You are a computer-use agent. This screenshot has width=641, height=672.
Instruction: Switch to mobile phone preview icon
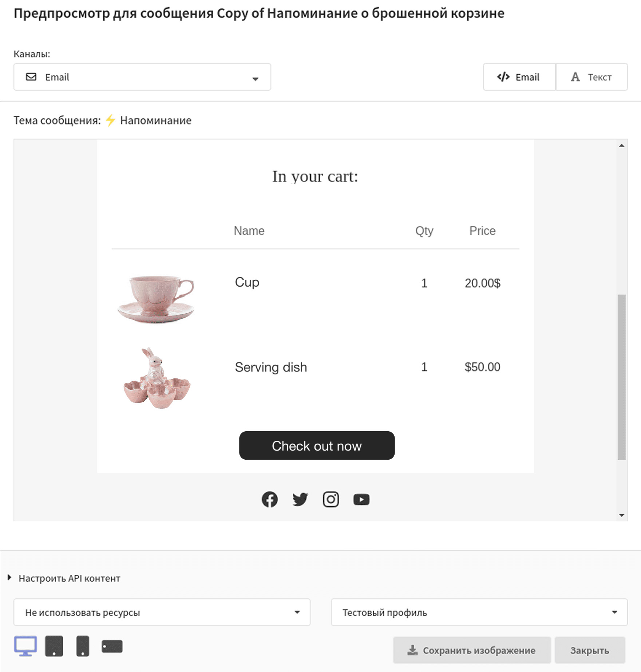point(83,646)
